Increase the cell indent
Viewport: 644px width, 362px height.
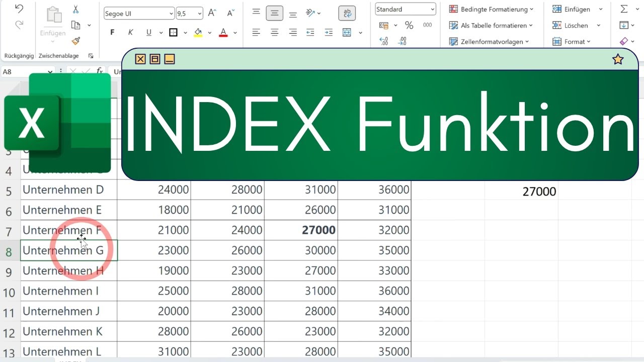(x=329, y=33)
